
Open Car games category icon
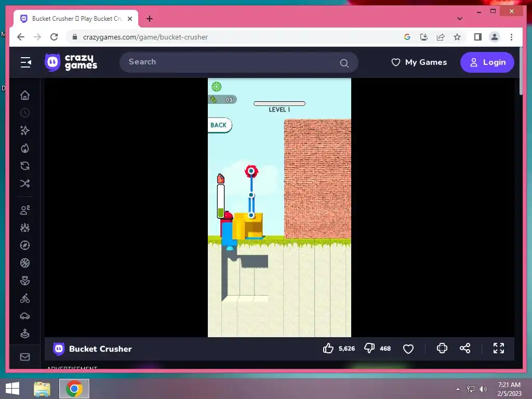[x=25, y=316]
